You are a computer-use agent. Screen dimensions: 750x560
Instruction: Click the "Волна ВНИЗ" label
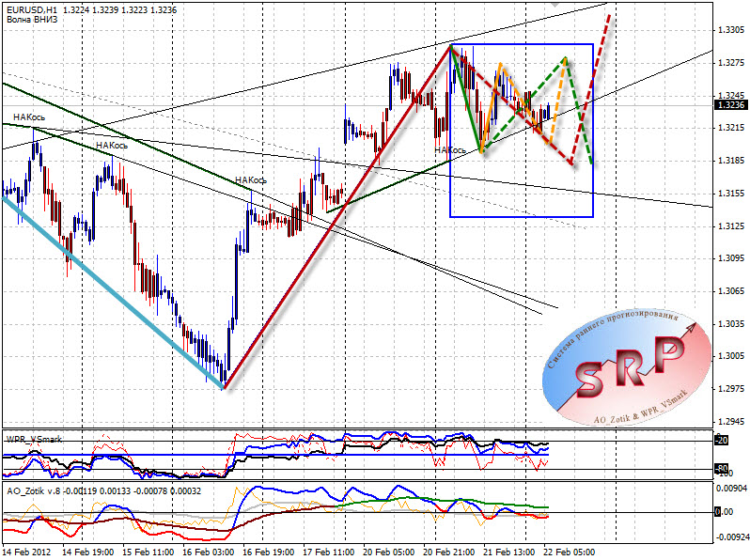(32, 20)
